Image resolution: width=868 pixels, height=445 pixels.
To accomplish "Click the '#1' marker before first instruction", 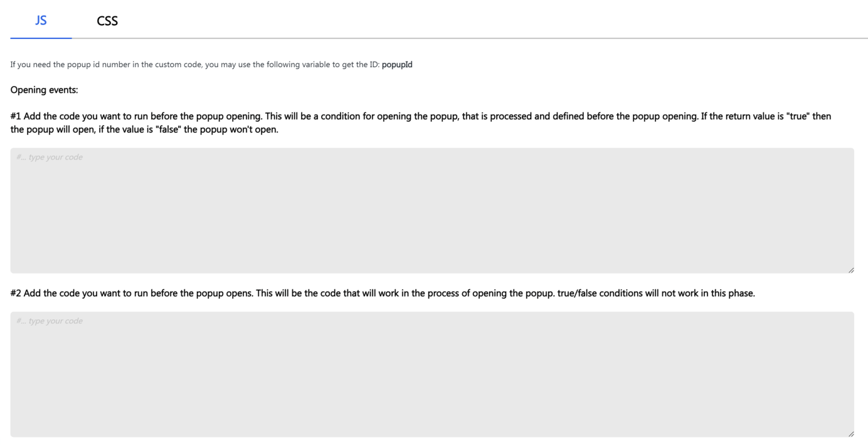I will pos(16,117).
